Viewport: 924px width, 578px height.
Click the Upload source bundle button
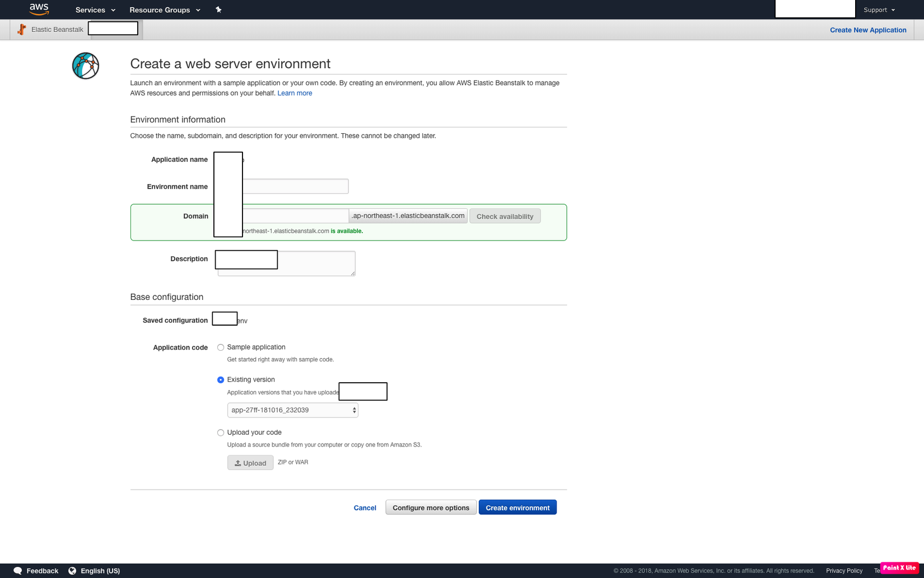pos(250,463)
